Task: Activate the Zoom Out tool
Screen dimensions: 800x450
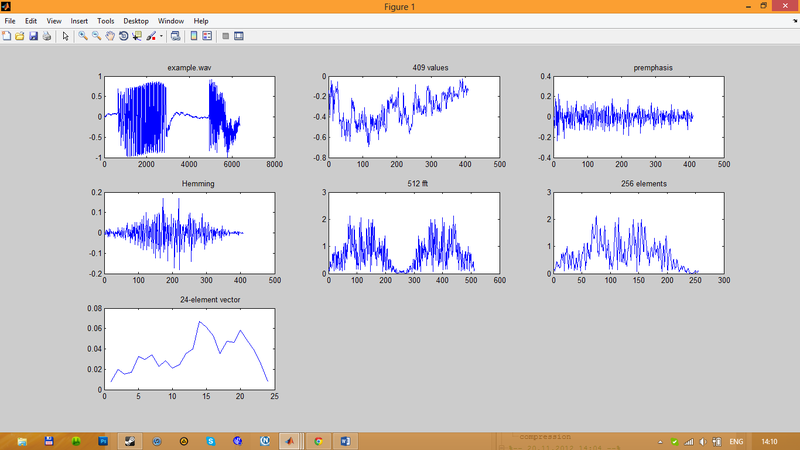Action: [96, 36]
